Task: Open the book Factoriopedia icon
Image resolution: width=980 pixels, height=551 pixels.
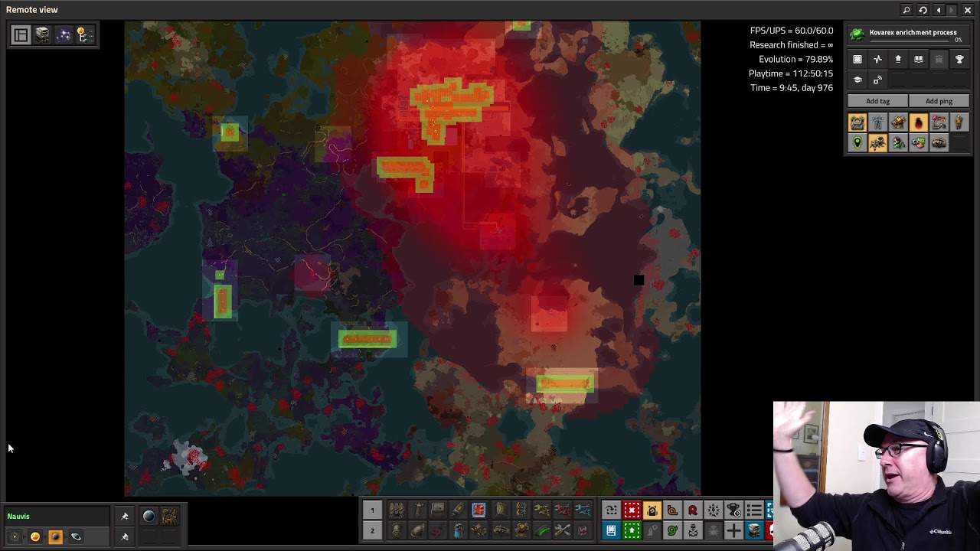Action: click(919, 59)
